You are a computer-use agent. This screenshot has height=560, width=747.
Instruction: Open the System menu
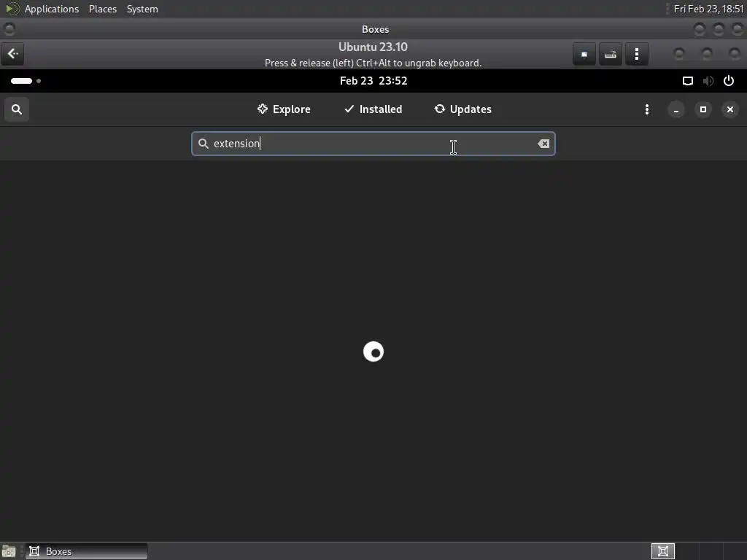point(142,9)
